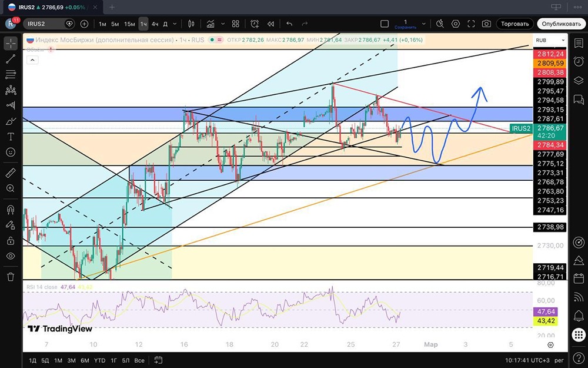Open the radar screener icon in sidebar
The image size is (588, 368).
579,242
